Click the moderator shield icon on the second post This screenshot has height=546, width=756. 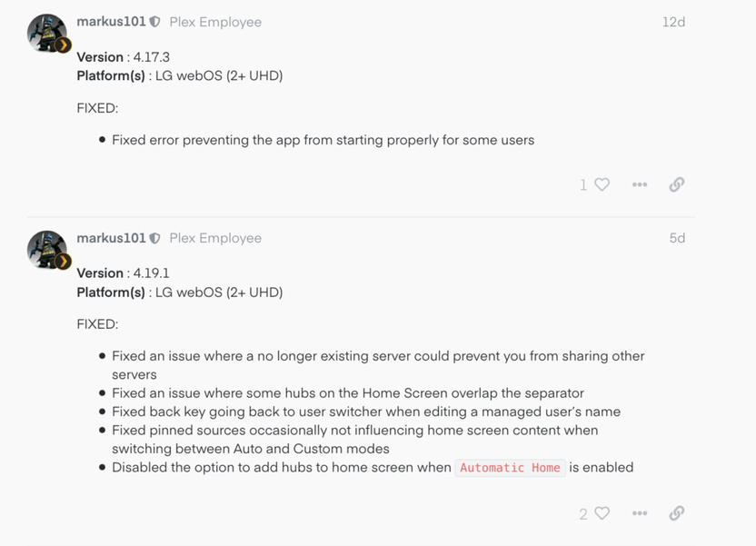click(x=155, y=238)
